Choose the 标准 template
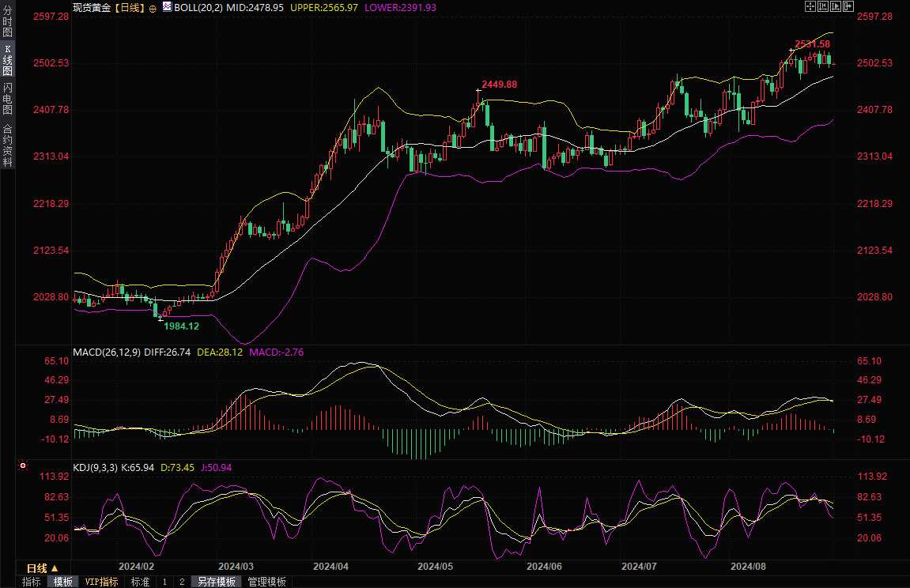Screen dimensions: 910x588 coord(140,582)
